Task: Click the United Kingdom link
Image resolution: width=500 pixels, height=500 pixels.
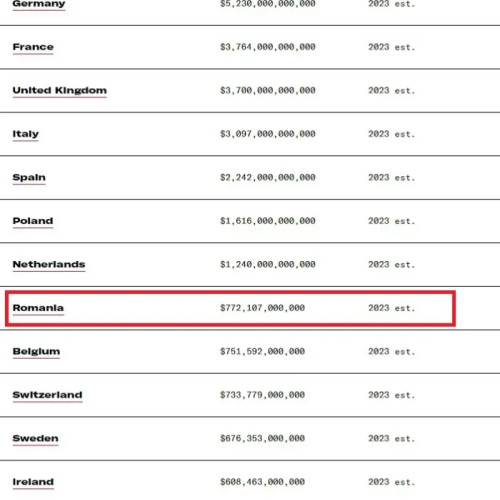Action: [60, 90]
